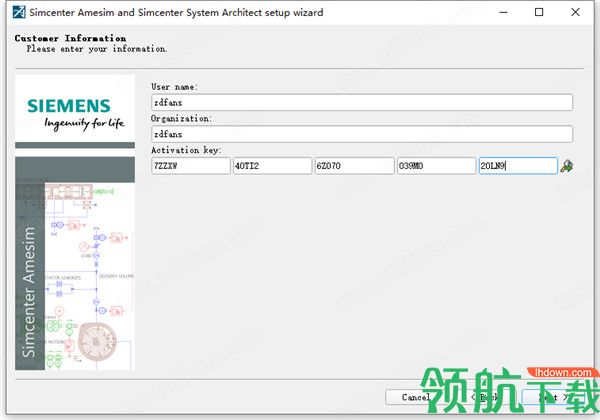This screenshot has width=600, height=420.
Task: Click the Cancel button
Action: [415, 397]
